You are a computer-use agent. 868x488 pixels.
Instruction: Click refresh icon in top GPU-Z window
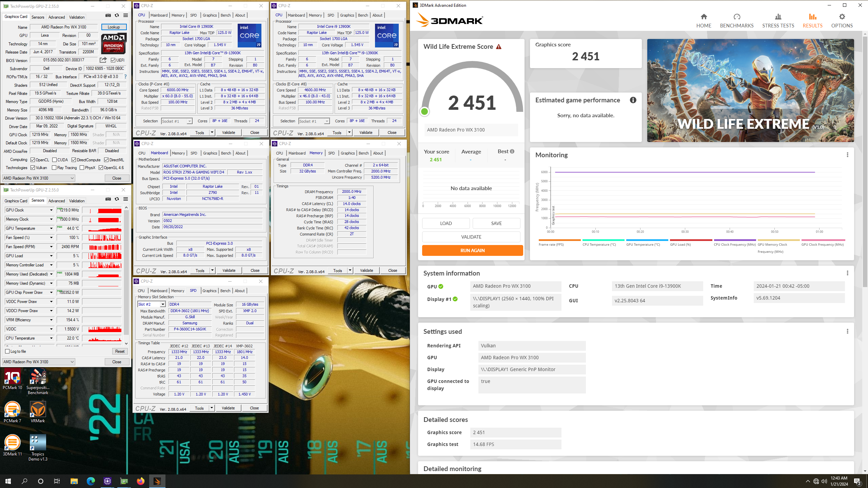pos(117,15)
